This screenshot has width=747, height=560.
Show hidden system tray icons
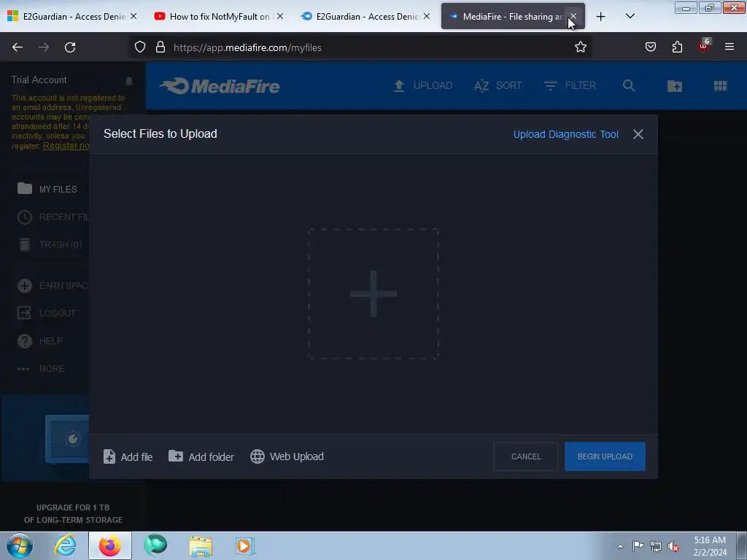pos(620,546)
